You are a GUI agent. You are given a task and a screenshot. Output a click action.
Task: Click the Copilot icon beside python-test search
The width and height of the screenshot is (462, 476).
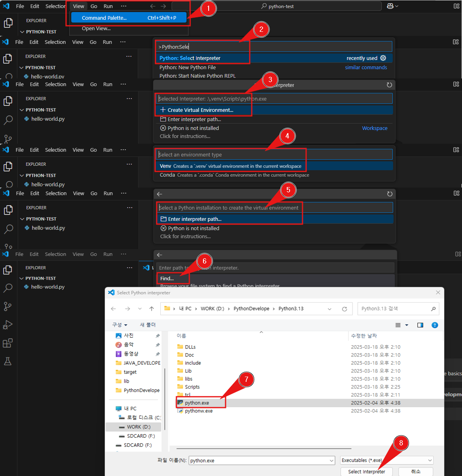(390, 6)
